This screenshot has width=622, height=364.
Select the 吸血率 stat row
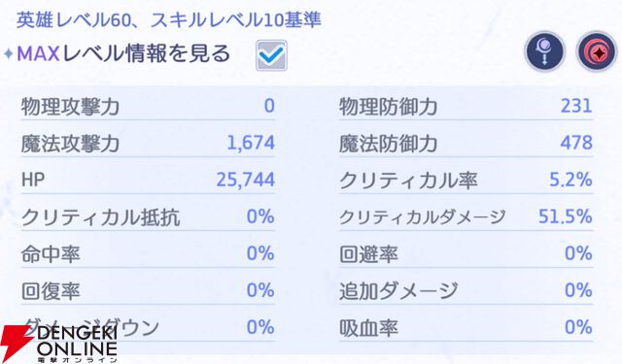(x=466, y=328)
